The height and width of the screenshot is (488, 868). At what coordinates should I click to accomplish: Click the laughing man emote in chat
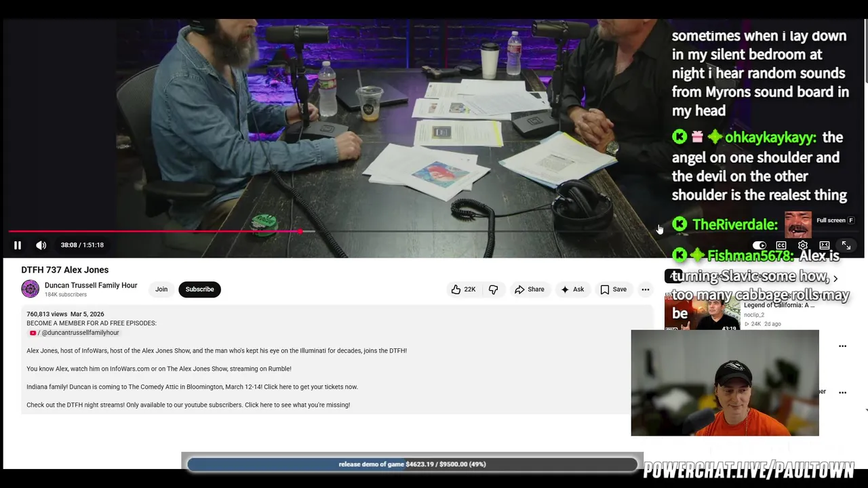(798, 224)
